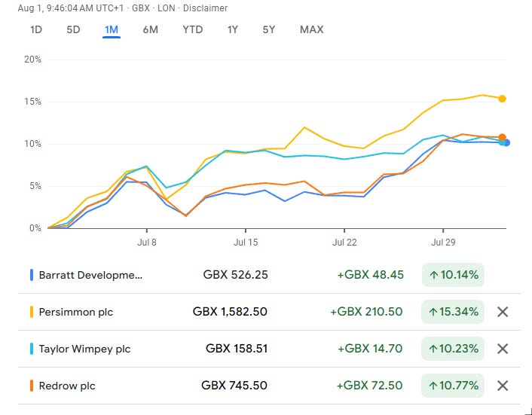Click the price GBX 1,582.50
The width and height of the screenshot is (532, 415).
point(230,312)
